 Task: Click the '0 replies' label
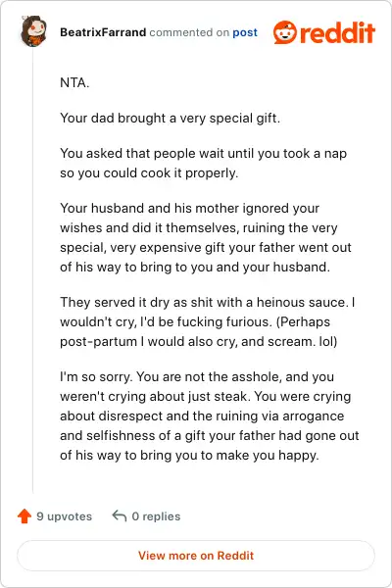coord(156,516)
